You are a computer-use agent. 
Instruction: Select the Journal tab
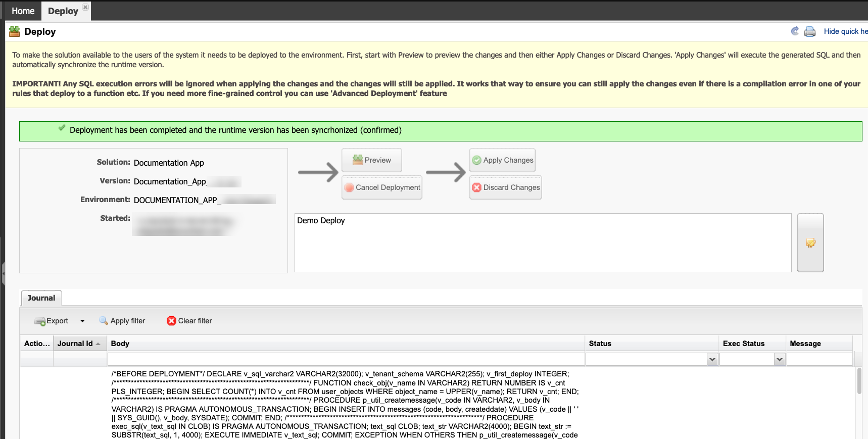pos(41,298)
